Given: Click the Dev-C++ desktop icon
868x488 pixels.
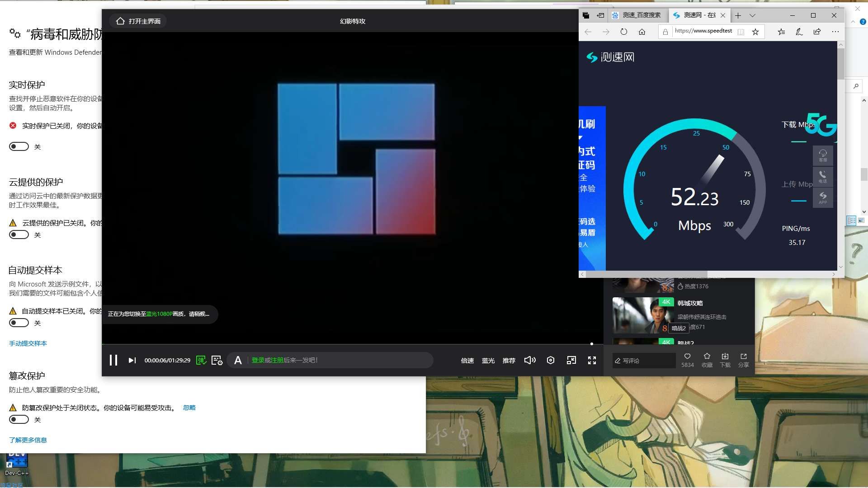Looking at the screenshot, I should 17,465.
